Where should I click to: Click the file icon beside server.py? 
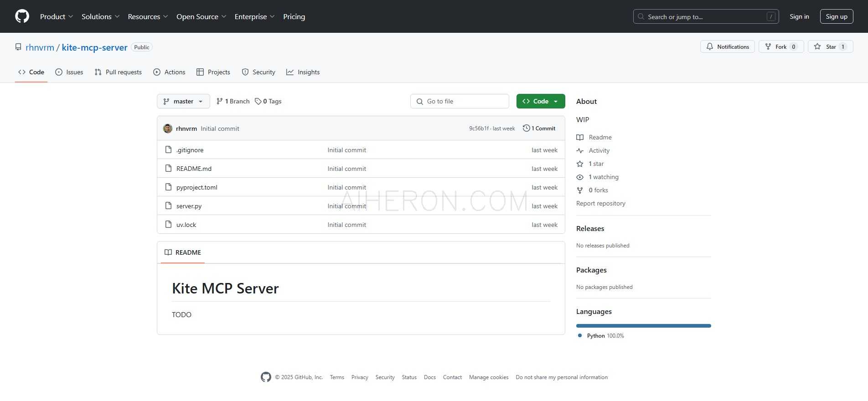[x=168, y=206]
